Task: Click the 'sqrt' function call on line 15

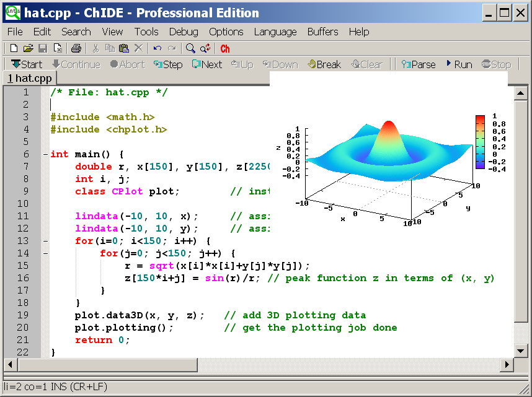Action: (x=161, y=266)
